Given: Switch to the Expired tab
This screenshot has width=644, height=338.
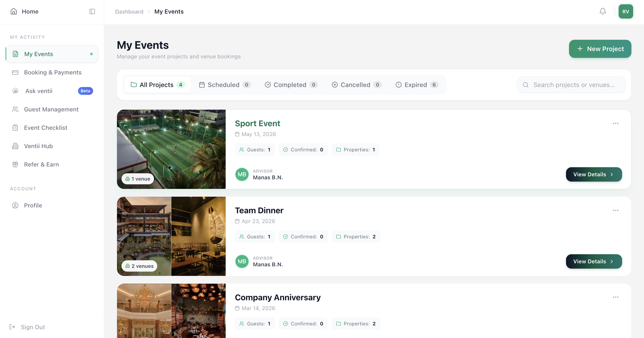Looking at the screenshot, I should [x=417, y=85].
